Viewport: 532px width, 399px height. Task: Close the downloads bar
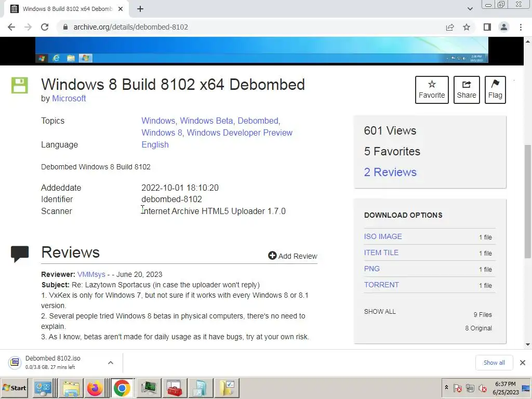coord(523,363)
